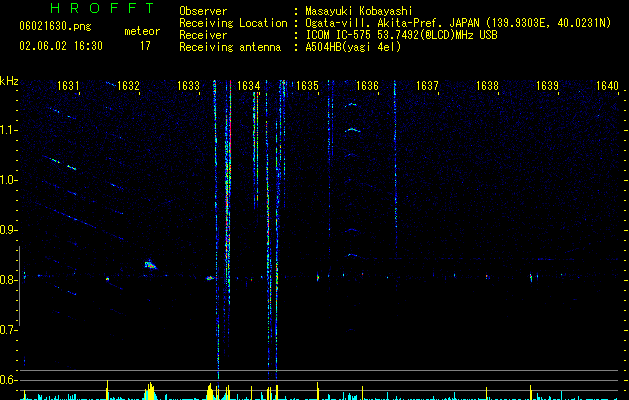The width and height of the screenshot is (629, 400).
Task: Click the 1631 time marker
Action: coord(68,86)
